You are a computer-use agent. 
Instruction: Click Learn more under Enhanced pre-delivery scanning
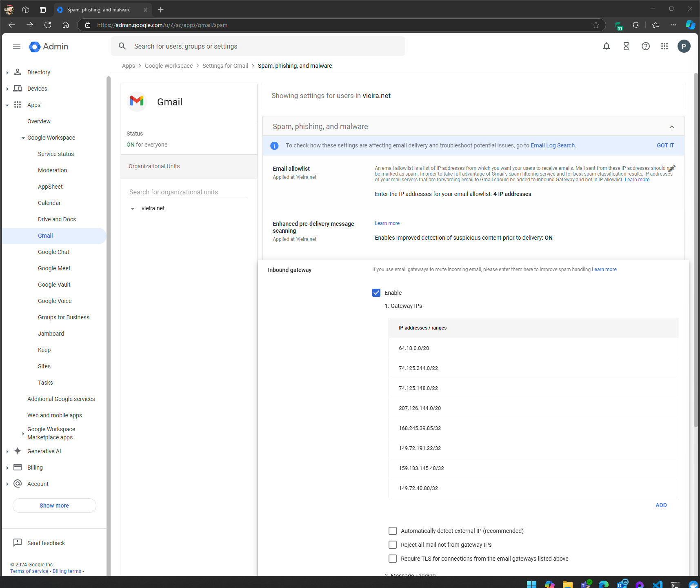[x=387, y=223]
